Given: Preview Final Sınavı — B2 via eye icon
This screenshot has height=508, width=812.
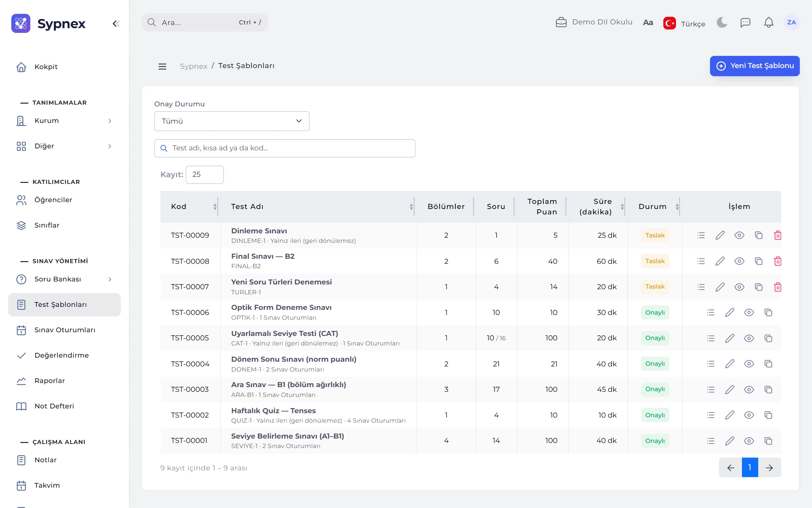Looking at the screenshot, I should [x=739, y=261].
